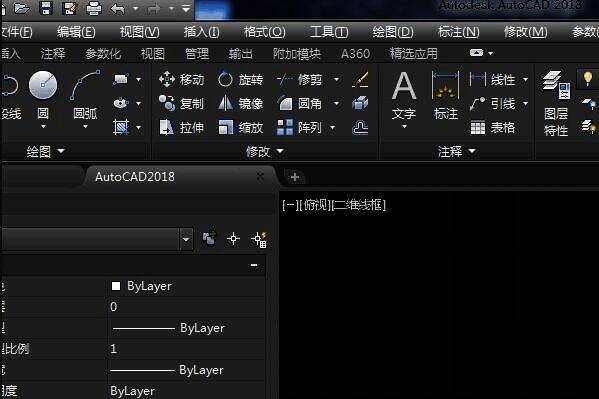Open Quick Access Toolbar customize dropdown
Viewport: 599px width, 399px height.
186,8
